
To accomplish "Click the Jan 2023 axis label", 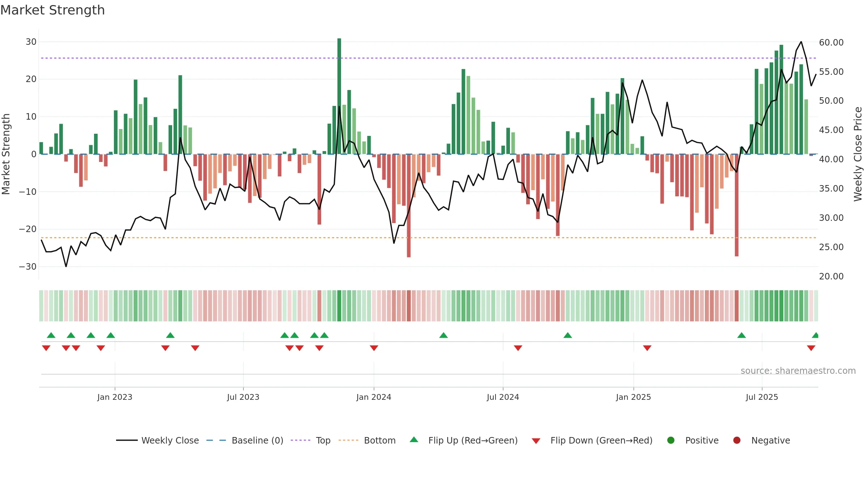I will 115,397.
